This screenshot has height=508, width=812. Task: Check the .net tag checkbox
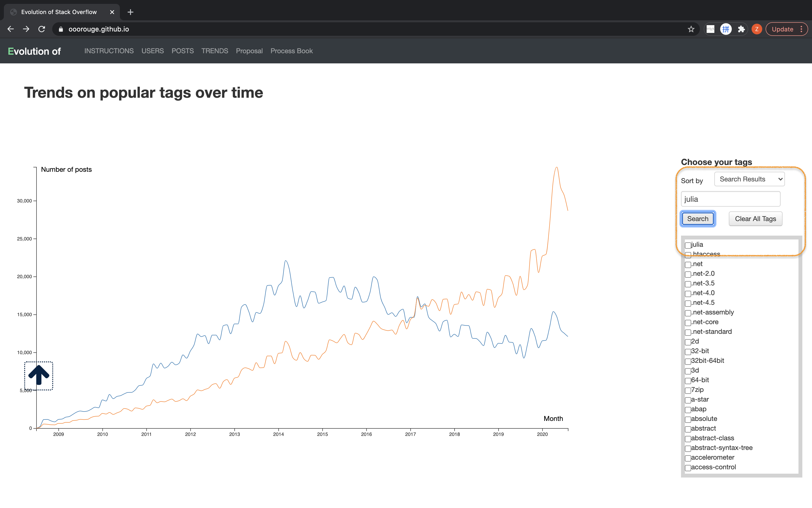688,264
